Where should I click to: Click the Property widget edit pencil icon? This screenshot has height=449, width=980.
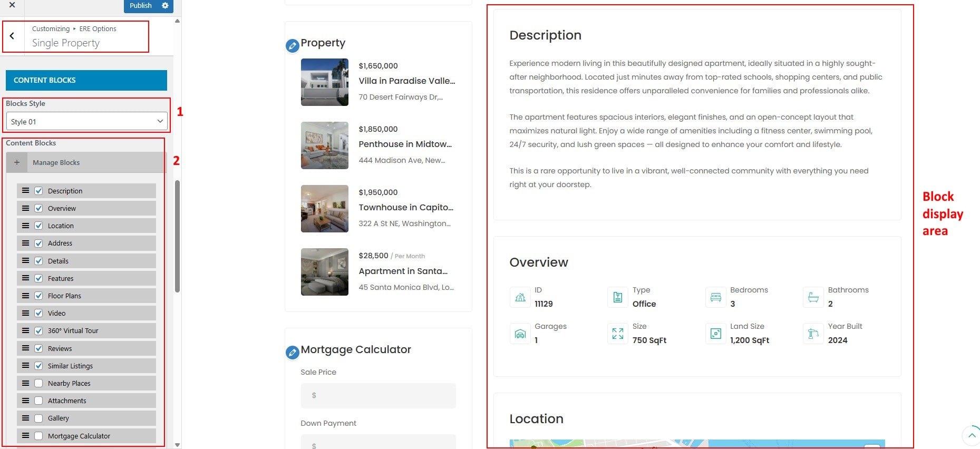coord(292,46)
